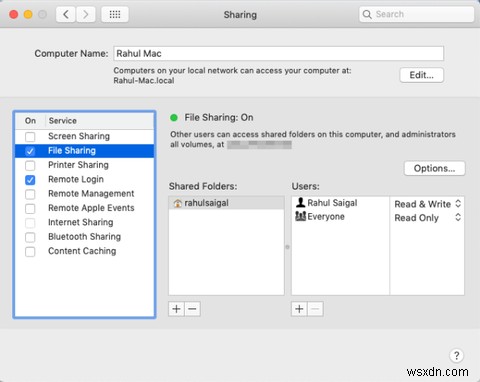Uncheck the File Sharing checkbox
Image resolution: width=480 pixels, height=382 pixels.
[x=30, y=151]
